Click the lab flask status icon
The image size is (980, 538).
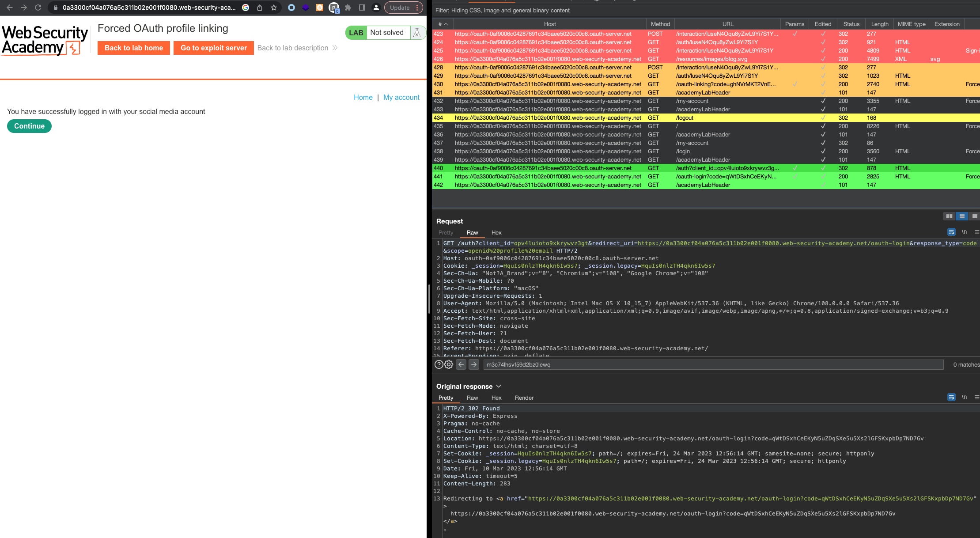click(x=417, y=33)
